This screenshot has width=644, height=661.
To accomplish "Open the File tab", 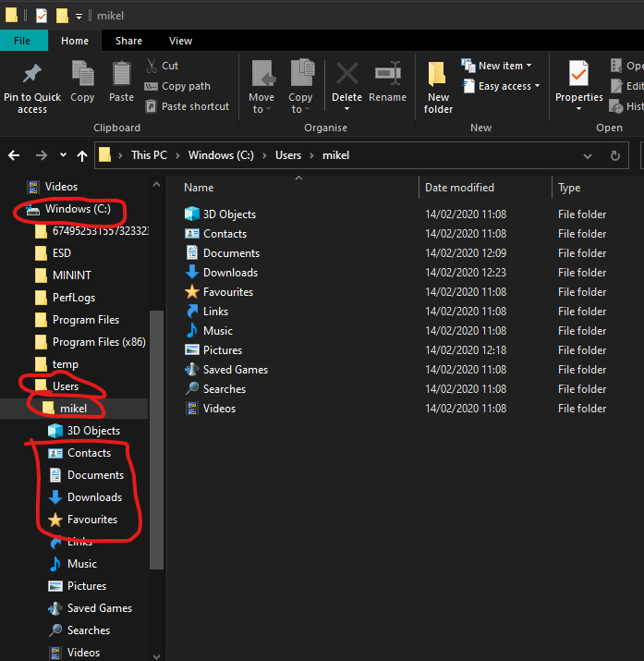I will point(22,41).
